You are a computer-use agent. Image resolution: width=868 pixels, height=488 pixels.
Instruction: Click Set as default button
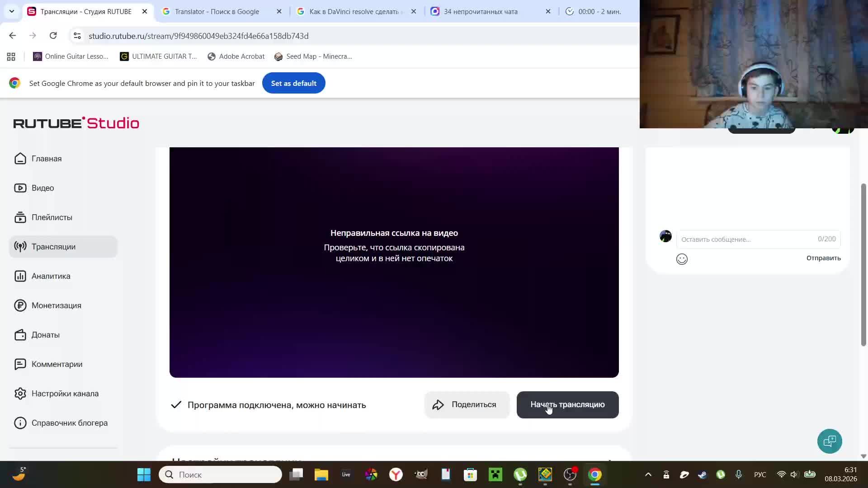point(293,83)
